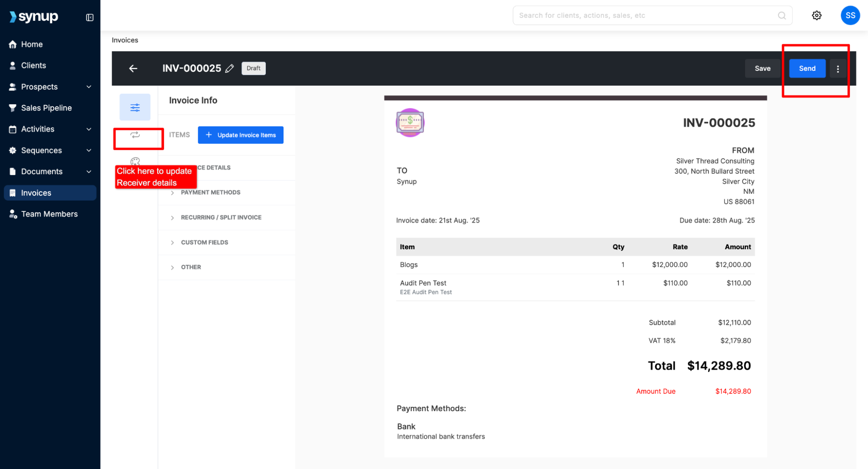Open Team Members page
Image resolution: width=868 pixels, height=469 pixels.
point(50,215)
